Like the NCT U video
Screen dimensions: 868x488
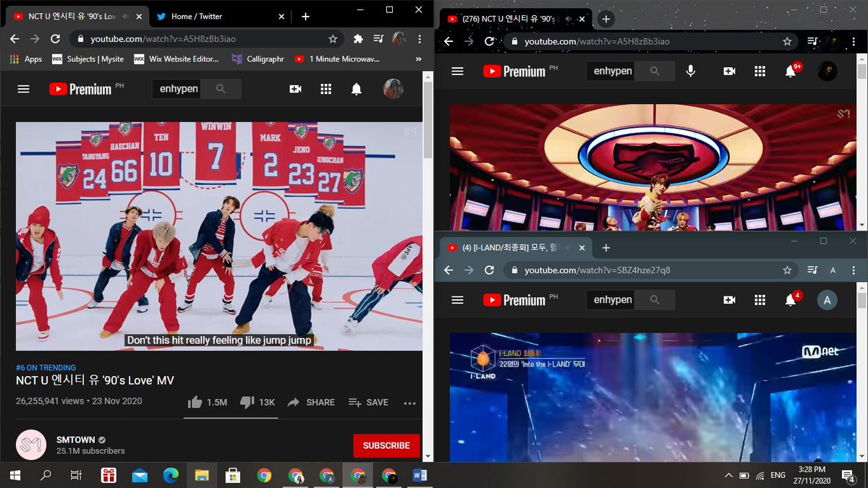[x=207, y=402]
